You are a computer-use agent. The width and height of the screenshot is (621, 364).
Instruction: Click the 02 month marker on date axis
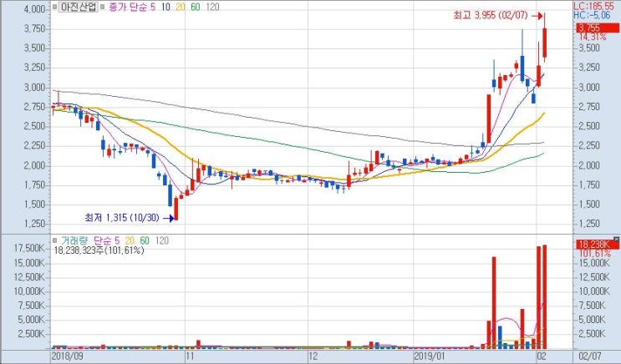pyautogui.click(x=542, y=356)
